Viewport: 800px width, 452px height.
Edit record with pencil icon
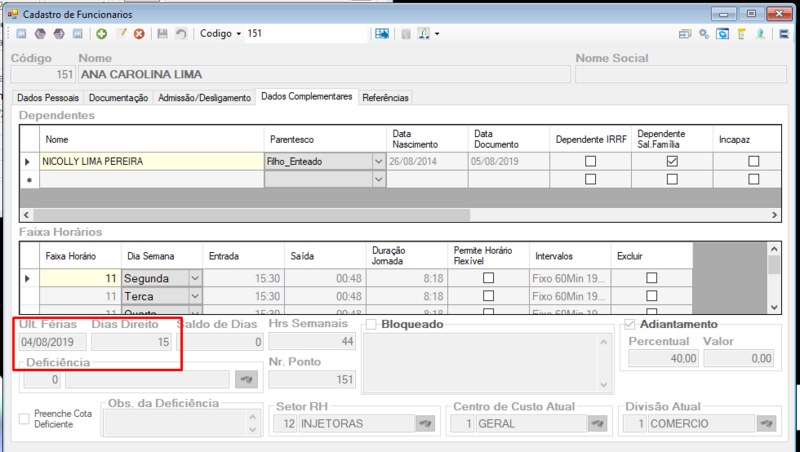pyautogui.click(x=121, y=34)
